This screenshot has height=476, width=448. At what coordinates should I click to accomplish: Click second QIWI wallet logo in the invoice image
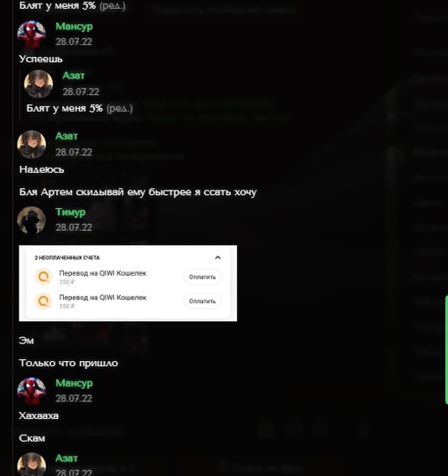click(x=43, y=301)
